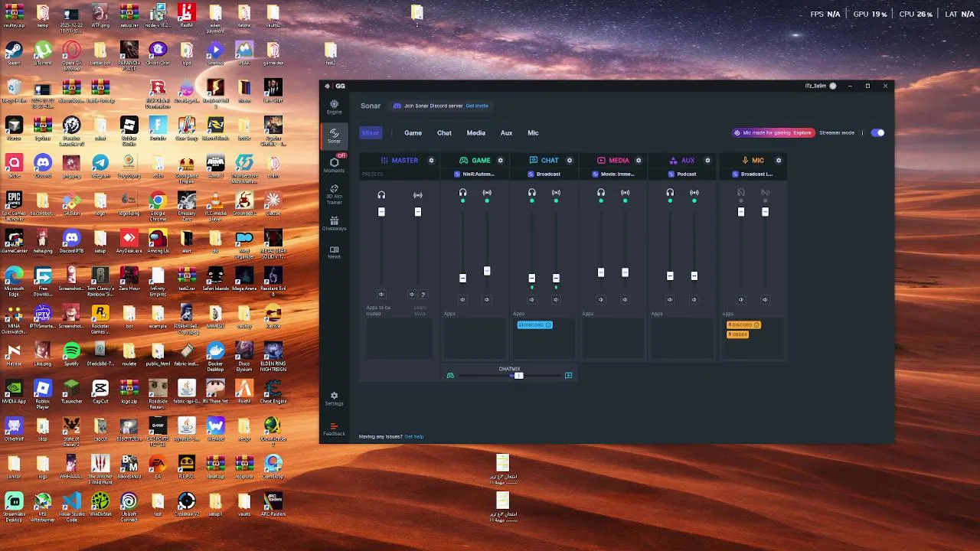Click the ChatMix slider handle

tap(518, 376)
